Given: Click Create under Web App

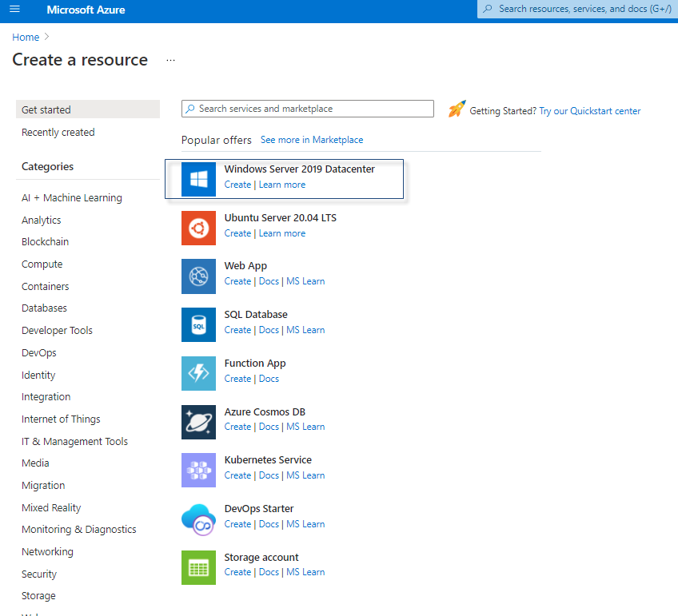Looking at the screenshot, I should coord(237,281).
